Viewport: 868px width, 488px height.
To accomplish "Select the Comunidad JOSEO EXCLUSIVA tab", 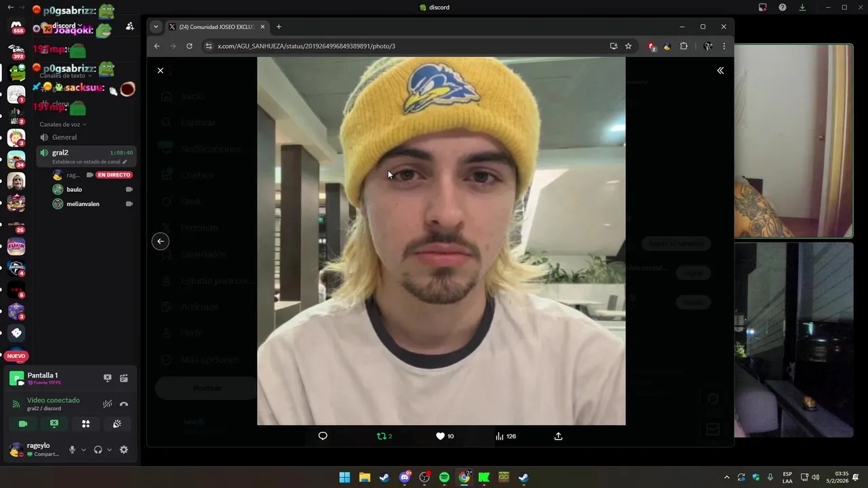I will click(216, 27).
